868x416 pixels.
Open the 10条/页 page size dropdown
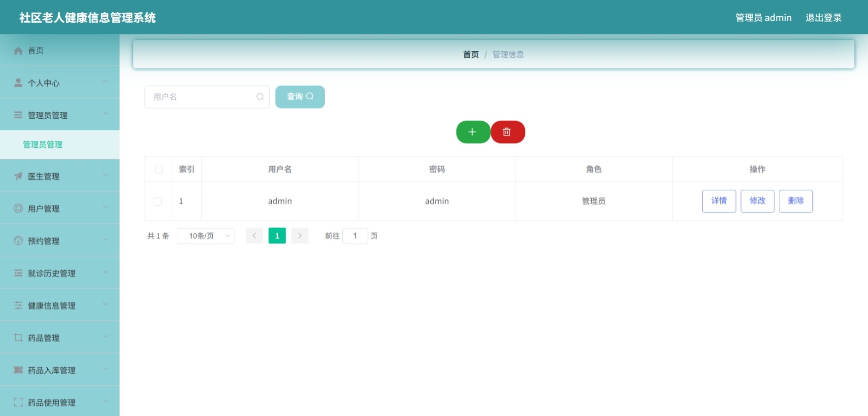[x=206, y=236]
